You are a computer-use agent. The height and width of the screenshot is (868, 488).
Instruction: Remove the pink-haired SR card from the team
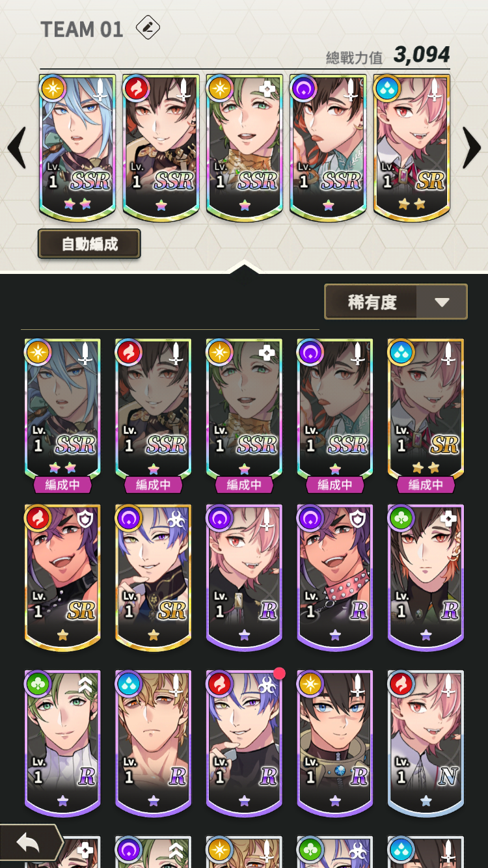[x=412, y=148]
